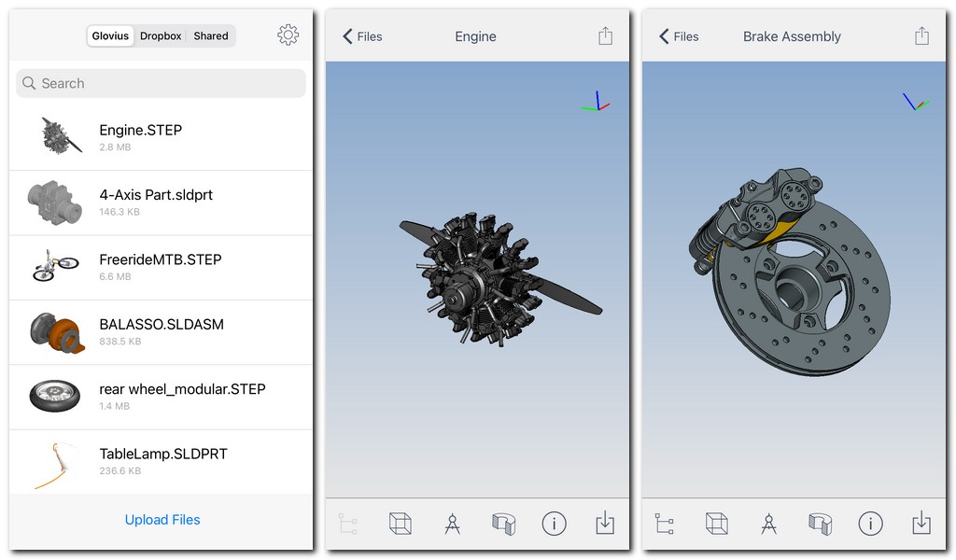Tap the download icon in Brake Assembly toolbar
This screenshot has height=560, width=956.
pyautogui.click(x=921, y=524)
